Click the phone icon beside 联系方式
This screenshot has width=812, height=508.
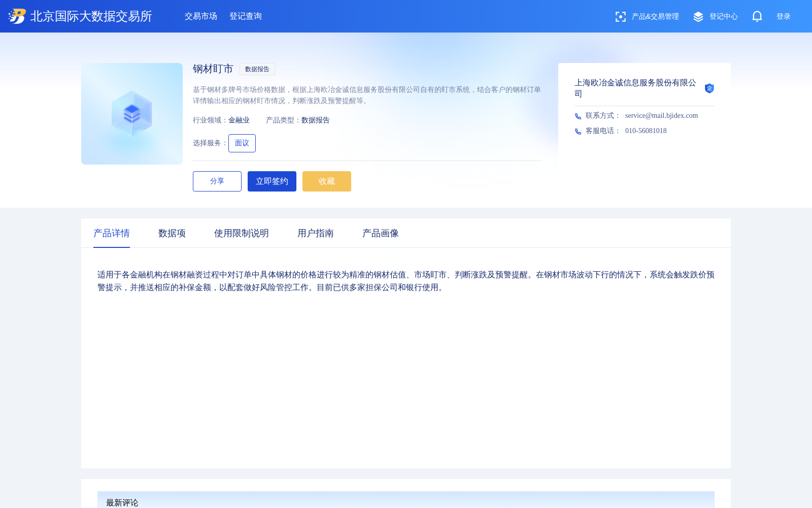[x=578, y=116]
